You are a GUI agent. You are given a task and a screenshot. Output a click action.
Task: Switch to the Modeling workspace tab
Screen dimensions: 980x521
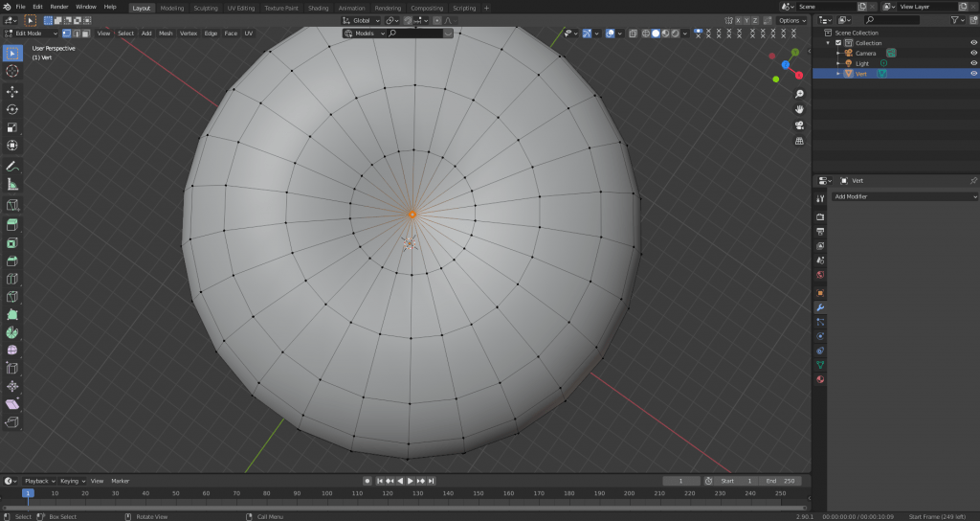(x=172, y=8)
